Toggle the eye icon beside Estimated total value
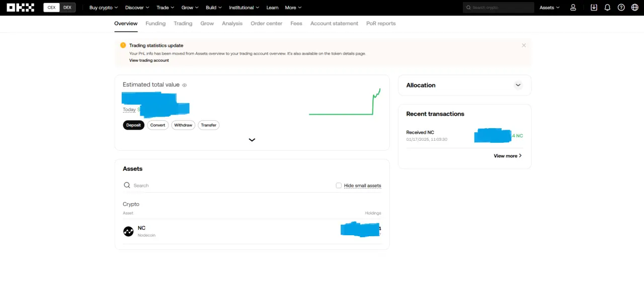The height and width of the screenshot is (285, 644). (184, 85)
